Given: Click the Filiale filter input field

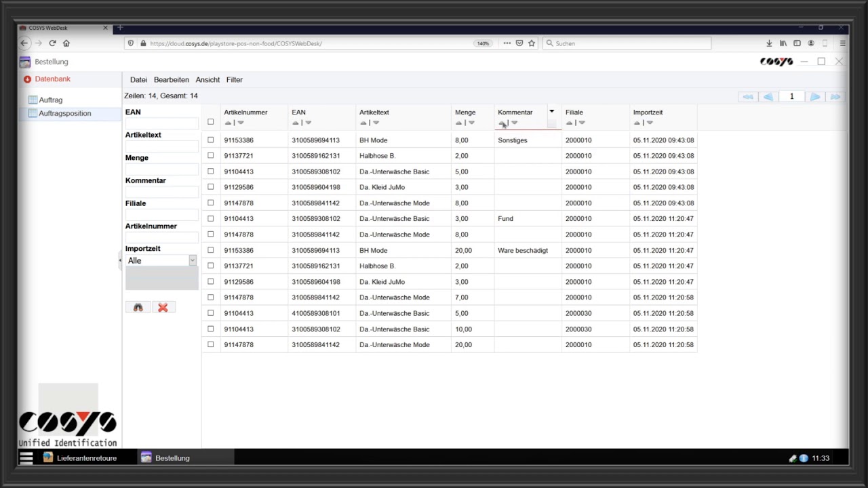Looking at the screenshot, I should coord(161,215).
